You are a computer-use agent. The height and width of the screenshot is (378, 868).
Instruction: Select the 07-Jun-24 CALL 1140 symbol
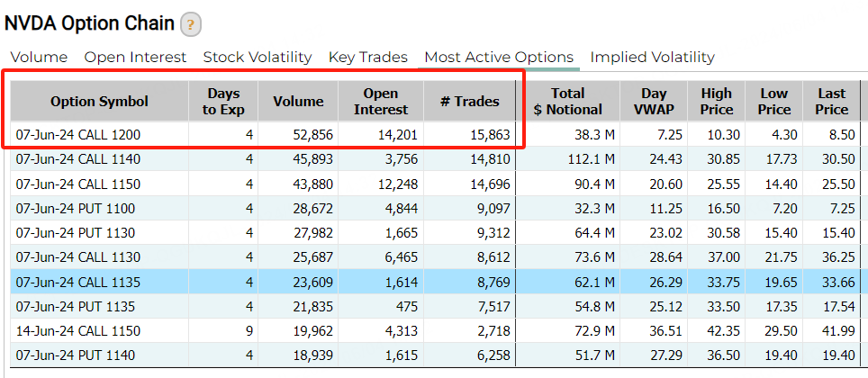click(78, 159)
